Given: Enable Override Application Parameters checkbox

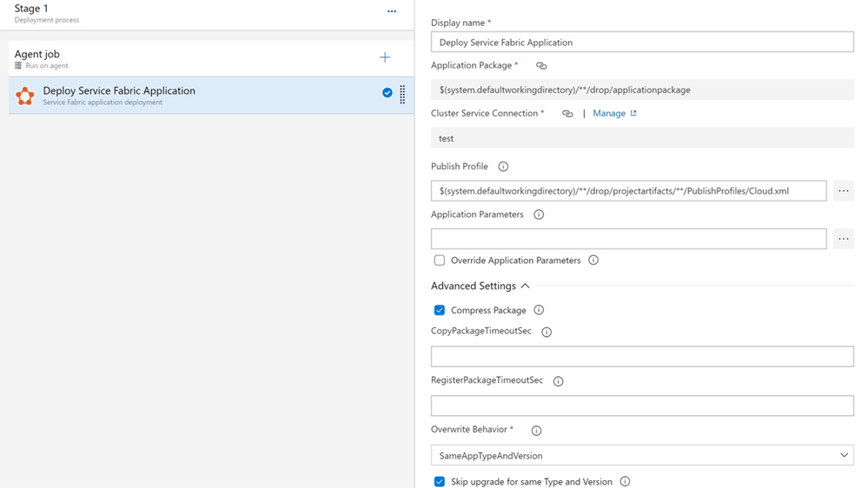Looking at the screenshot, I should point(440,260).
